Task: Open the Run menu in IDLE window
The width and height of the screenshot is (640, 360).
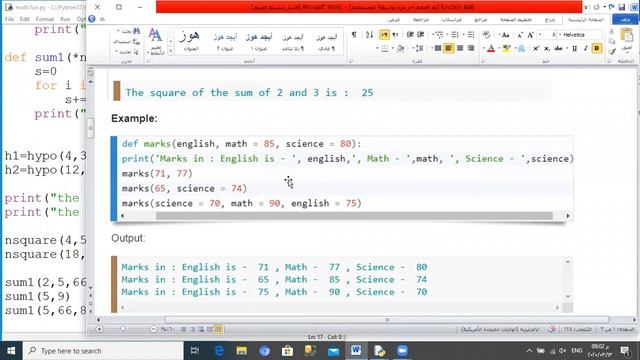Action: coord(65,19)
